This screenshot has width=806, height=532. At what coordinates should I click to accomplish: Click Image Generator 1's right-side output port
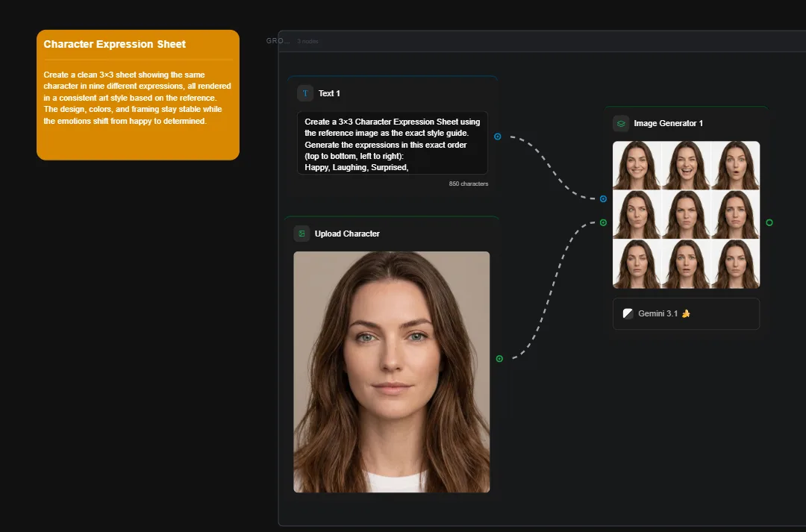click(x=769, y=222)
